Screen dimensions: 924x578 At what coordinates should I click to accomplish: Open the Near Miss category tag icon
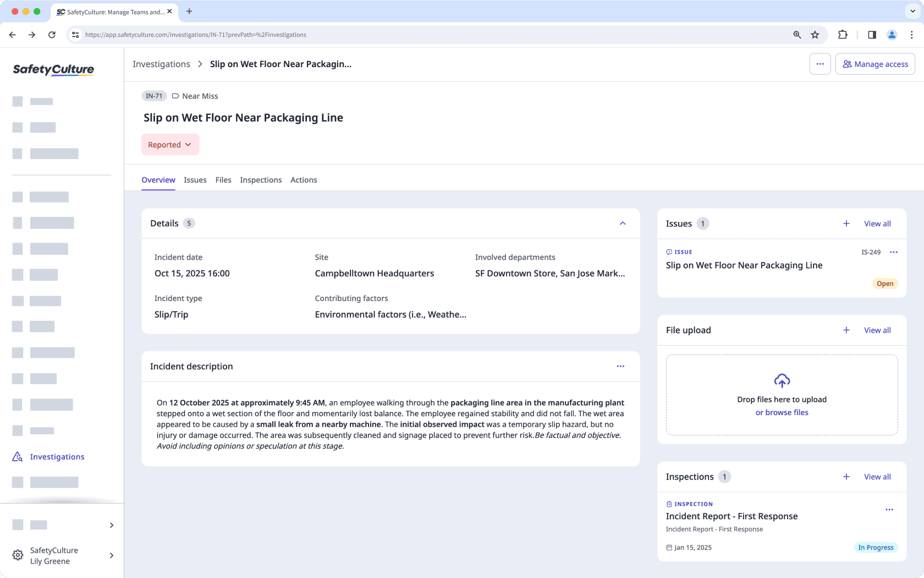click(175, 96)
